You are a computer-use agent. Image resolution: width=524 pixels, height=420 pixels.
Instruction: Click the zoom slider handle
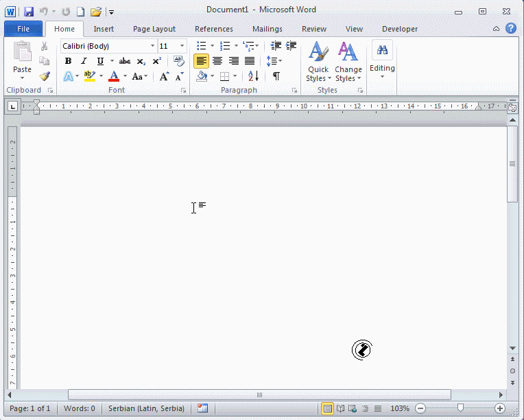(x=460, y=408)
